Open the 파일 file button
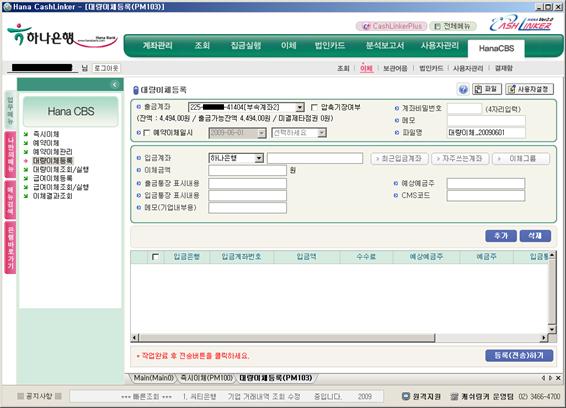566x408 pixels. (487, 89)
